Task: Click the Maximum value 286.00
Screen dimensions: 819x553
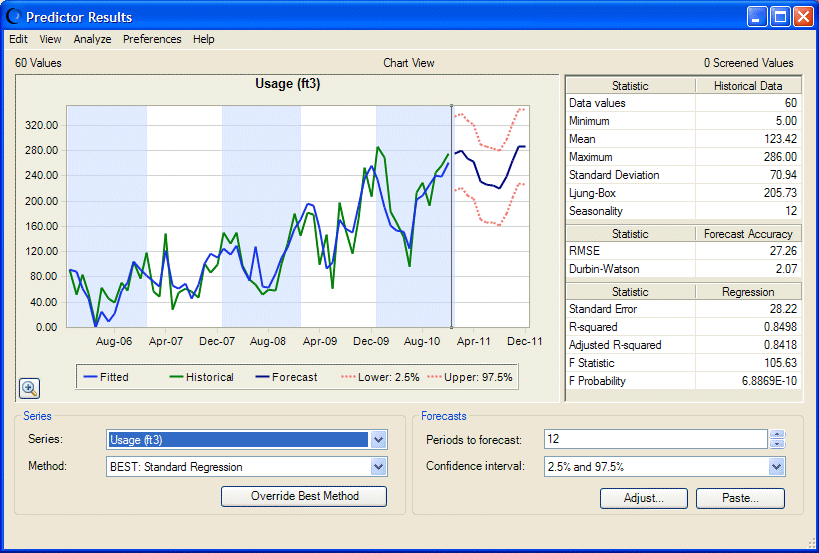Action: click(x=780, y=157)
